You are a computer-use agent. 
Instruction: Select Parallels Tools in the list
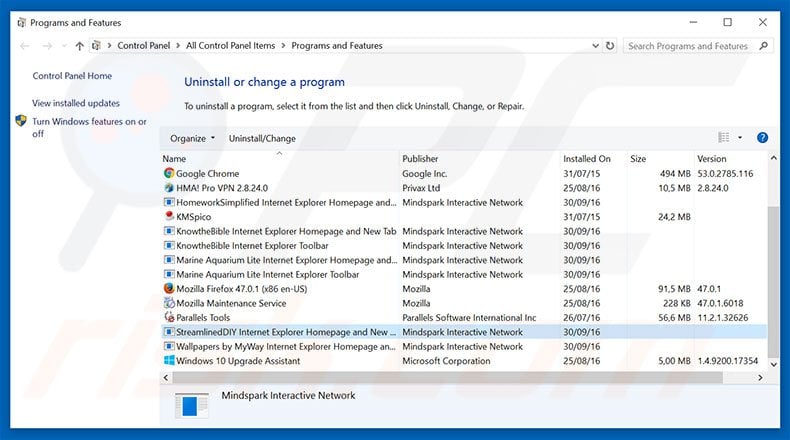click(203, 318)
